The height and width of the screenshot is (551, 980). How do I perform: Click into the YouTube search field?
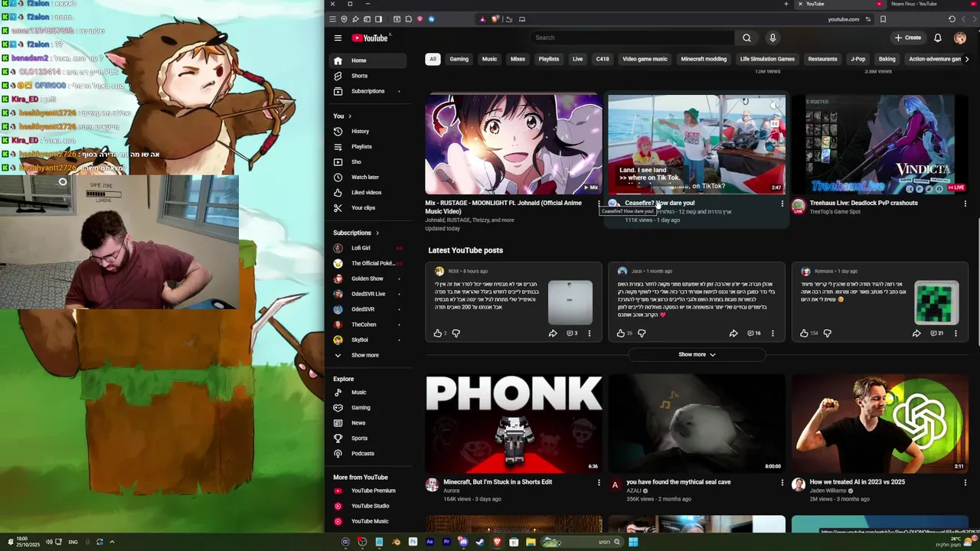click(632, 37)
